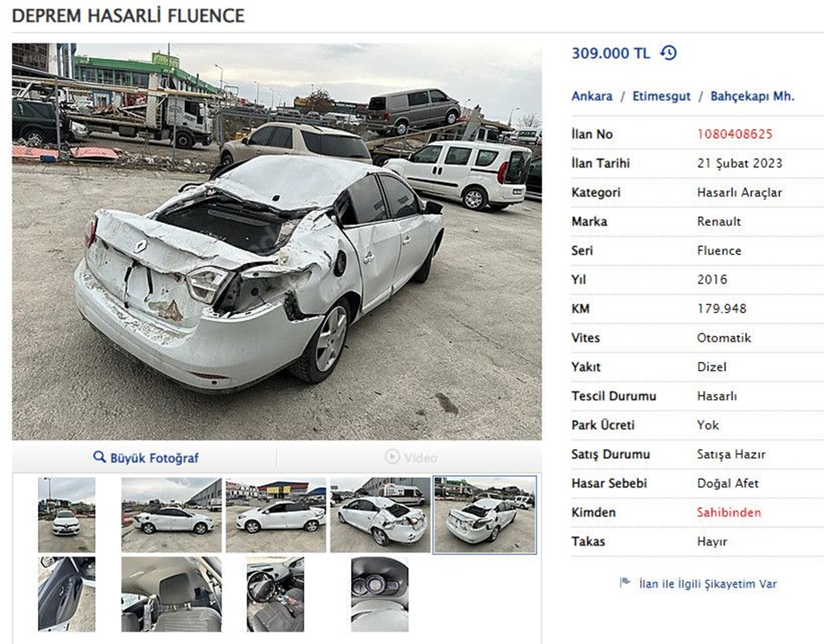Select the highlighted rear view thumbnail
Viewport: 824px width, 644px height.
[x=485, y=515]
